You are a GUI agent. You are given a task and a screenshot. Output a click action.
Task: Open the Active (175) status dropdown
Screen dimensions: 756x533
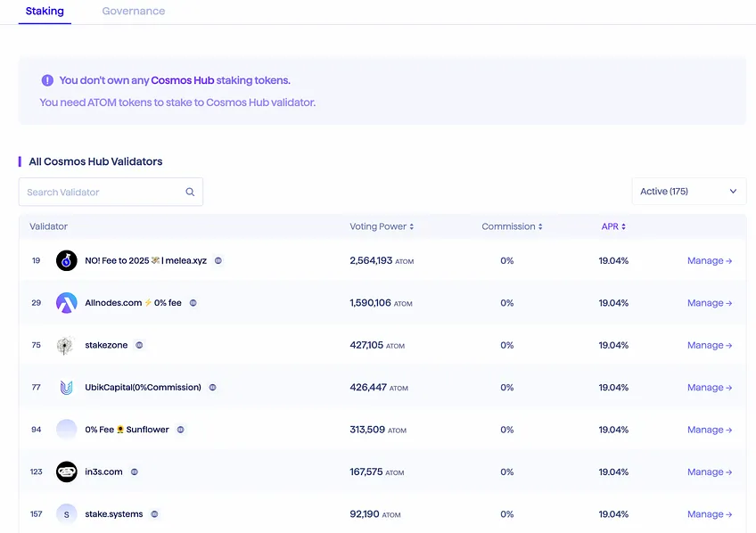pyautogui.click(x=689, y=192)
